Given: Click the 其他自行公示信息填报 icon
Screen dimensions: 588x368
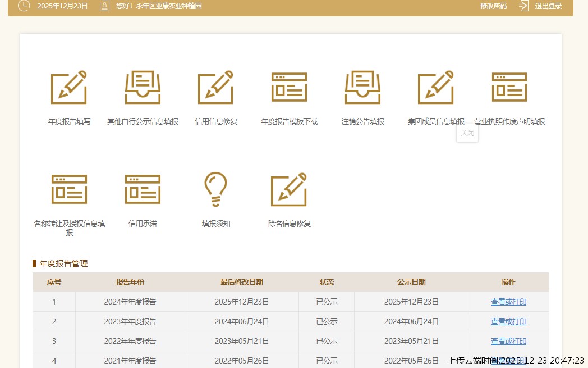Looking at the screenshot, I should [x=143, y=88].
